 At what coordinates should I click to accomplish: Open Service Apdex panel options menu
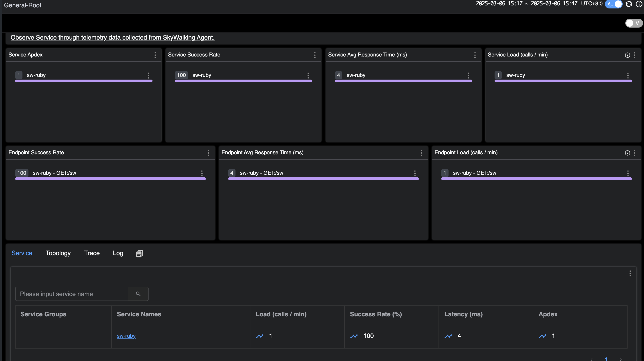[x=155, y=55]
